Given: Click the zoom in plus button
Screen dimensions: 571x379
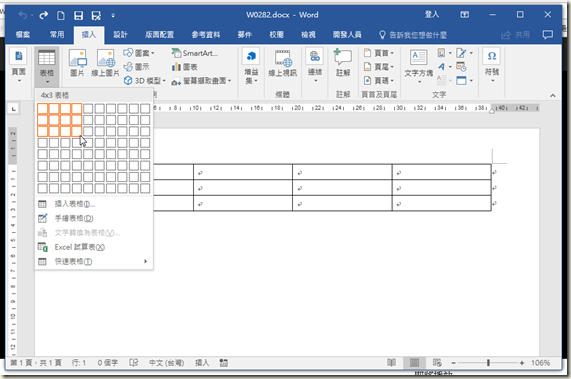Looking at the screenshot, I should click(522, 363).
